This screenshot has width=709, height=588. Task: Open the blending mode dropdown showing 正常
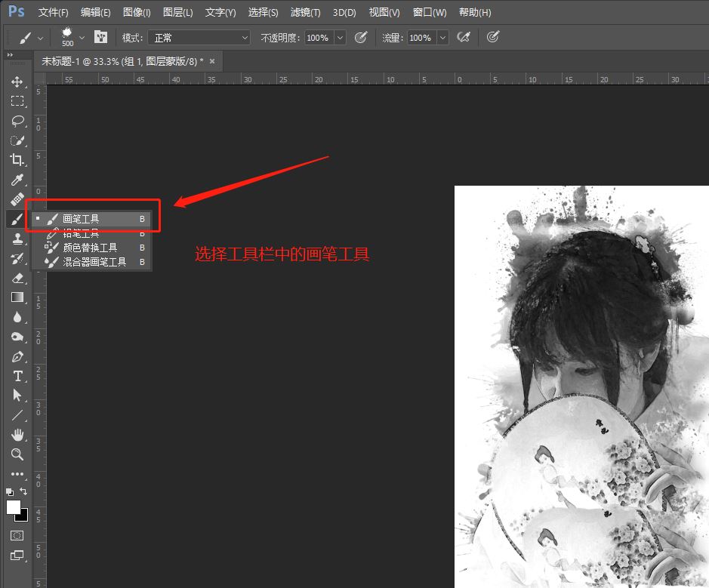[199, 38]
